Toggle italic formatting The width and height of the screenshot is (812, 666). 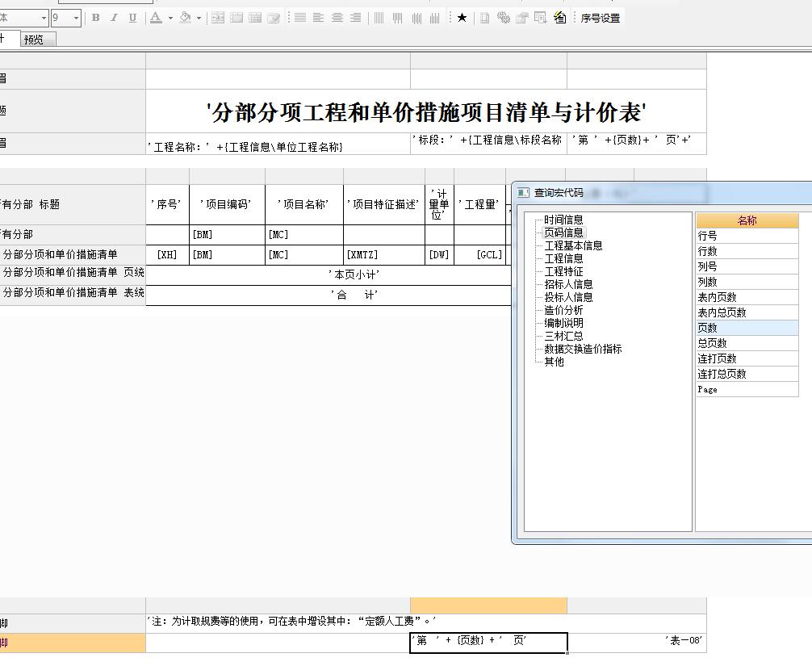click(114, 18)
